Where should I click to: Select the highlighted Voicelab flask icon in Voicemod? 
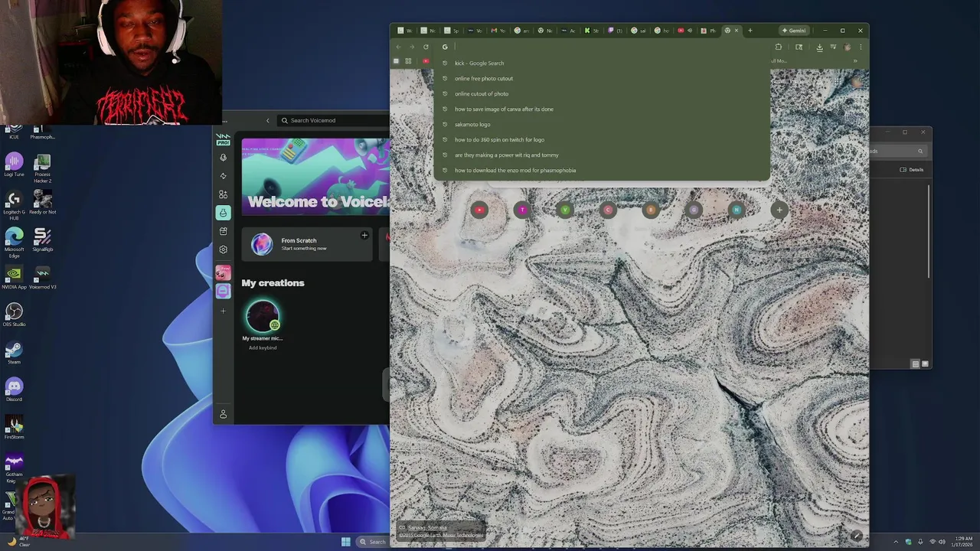click(x=223, y=213)
